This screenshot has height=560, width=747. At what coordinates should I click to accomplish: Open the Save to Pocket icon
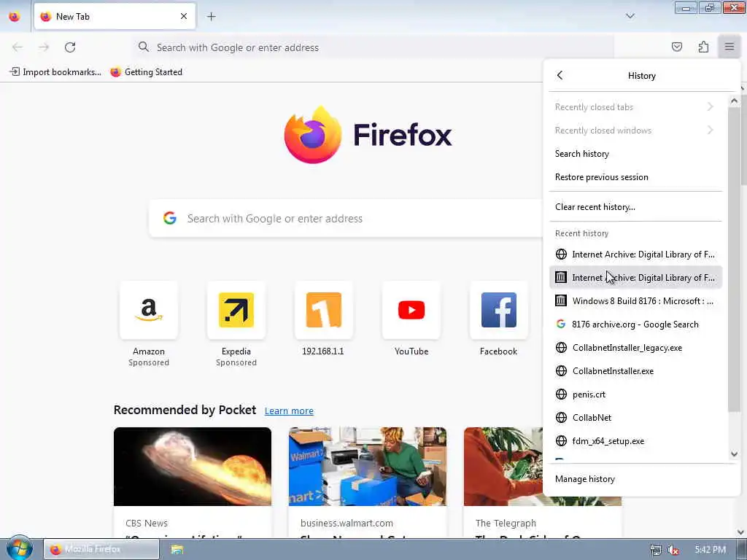(x=676, y=47)
